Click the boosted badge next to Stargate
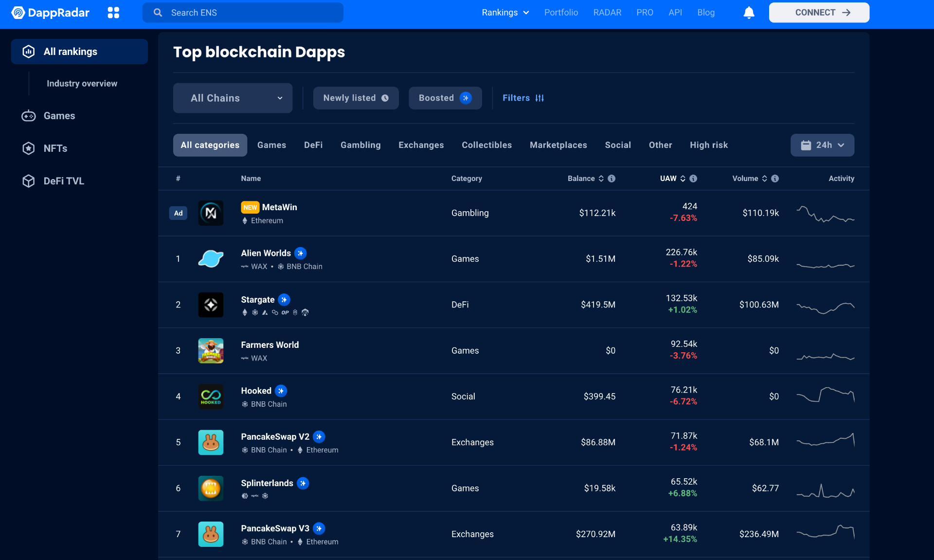Screen dimensions: 934x560 [284, 300]
